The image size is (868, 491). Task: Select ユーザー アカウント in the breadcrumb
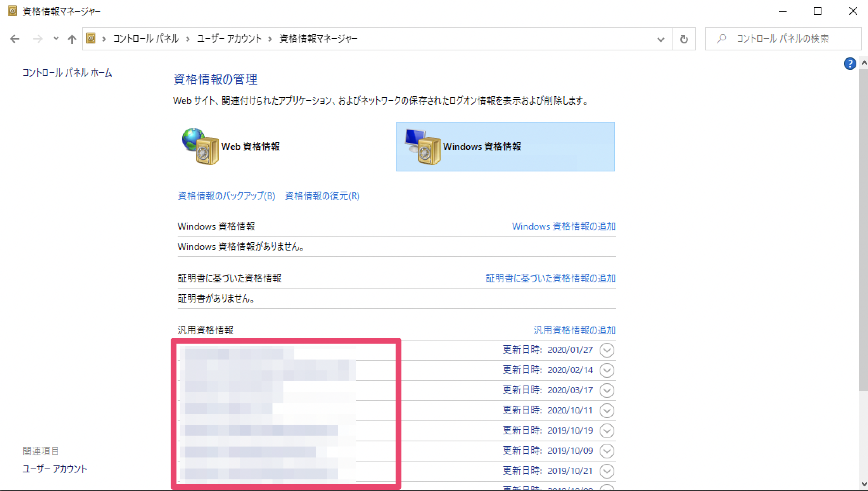[229, 38]
